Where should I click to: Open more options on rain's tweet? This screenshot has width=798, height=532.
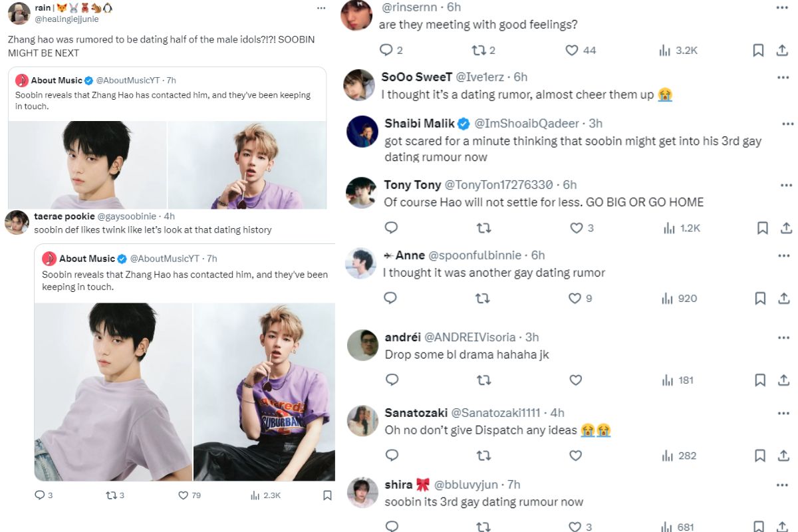pos(322,8)
